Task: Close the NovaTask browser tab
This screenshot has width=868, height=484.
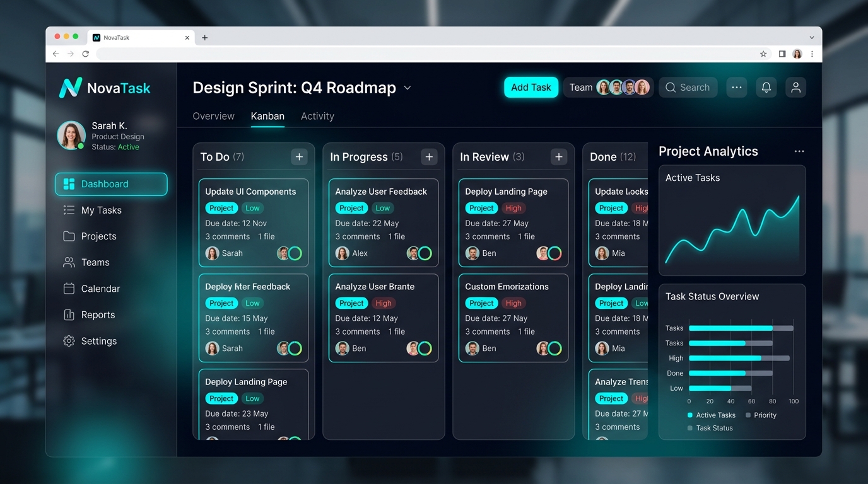Action: point(187,38)
